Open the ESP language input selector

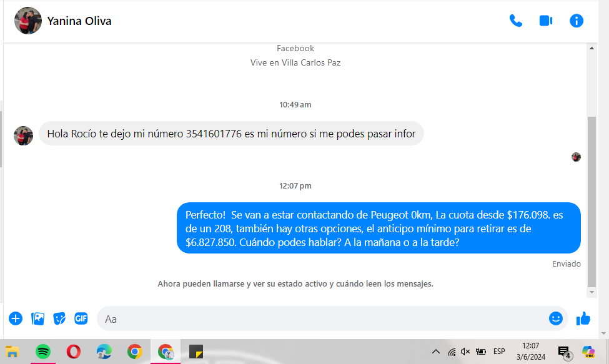point(499,352)
